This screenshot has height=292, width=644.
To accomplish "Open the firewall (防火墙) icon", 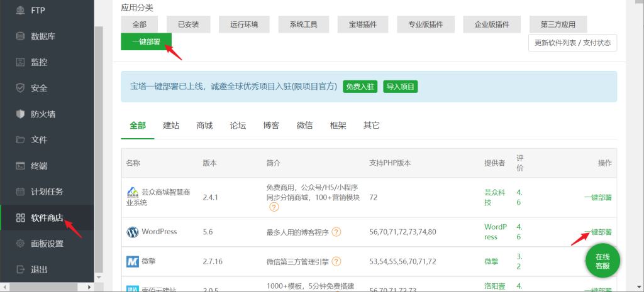I will coord(20,114).
